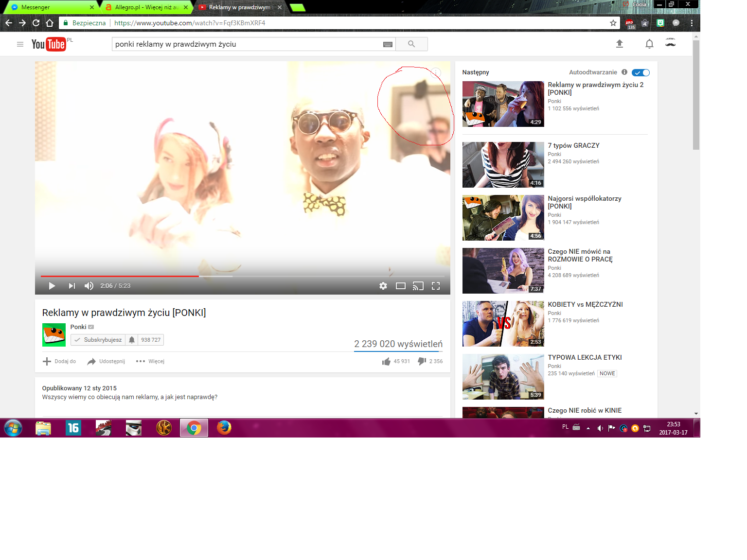Open the Ponki channel name link

(78, 327)
